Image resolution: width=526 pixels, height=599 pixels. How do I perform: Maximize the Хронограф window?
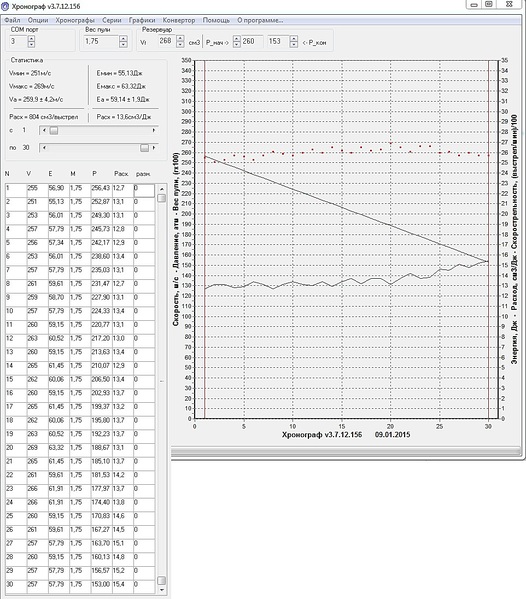tap(489, 5)
